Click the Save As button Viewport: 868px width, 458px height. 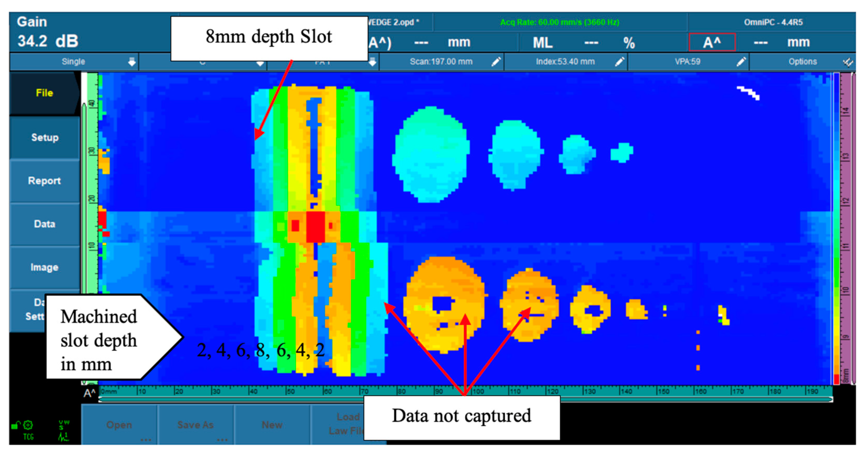pyautogui.click(x=195, y=425)
